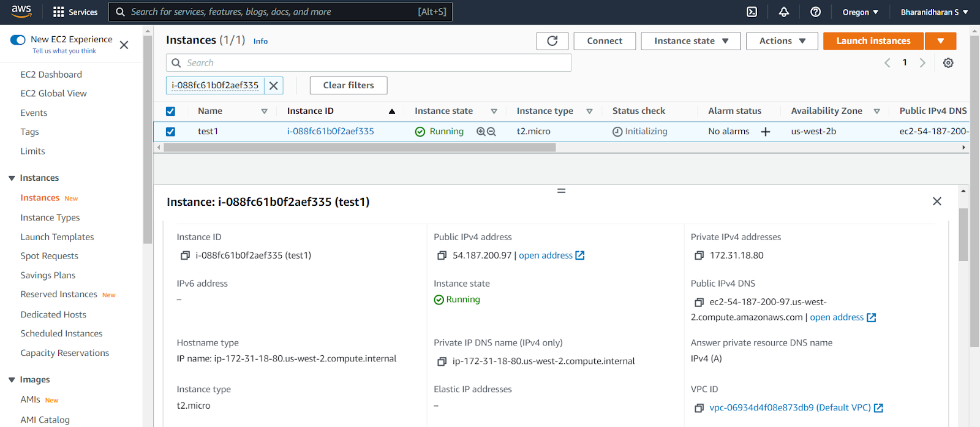This screenshot has width=980, height=427.
Task: Collapse the Images sidebar section
Action: 12,380
